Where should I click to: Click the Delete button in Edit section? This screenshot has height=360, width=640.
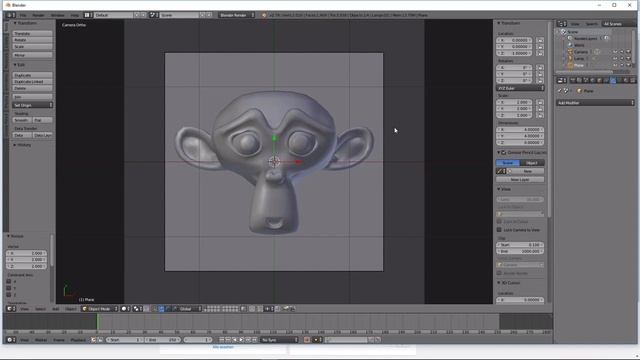32,88
